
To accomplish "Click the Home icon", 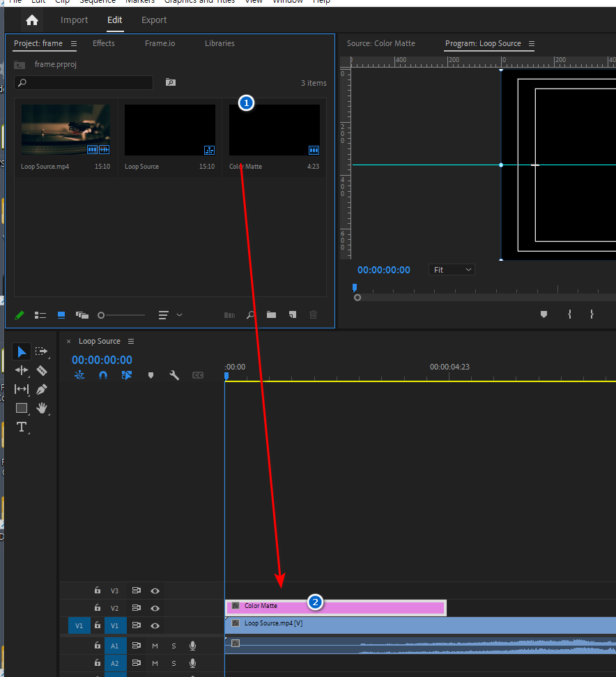I will tap(32, 20).
